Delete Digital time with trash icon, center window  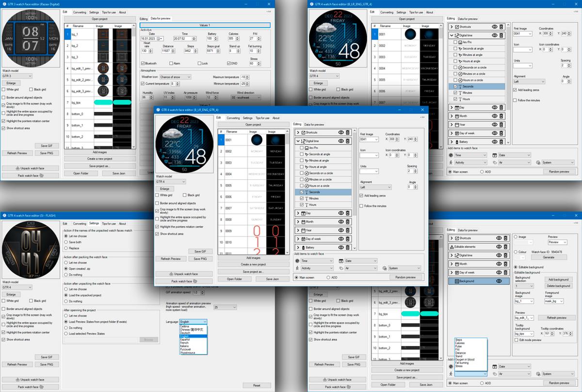click(348, 141)
